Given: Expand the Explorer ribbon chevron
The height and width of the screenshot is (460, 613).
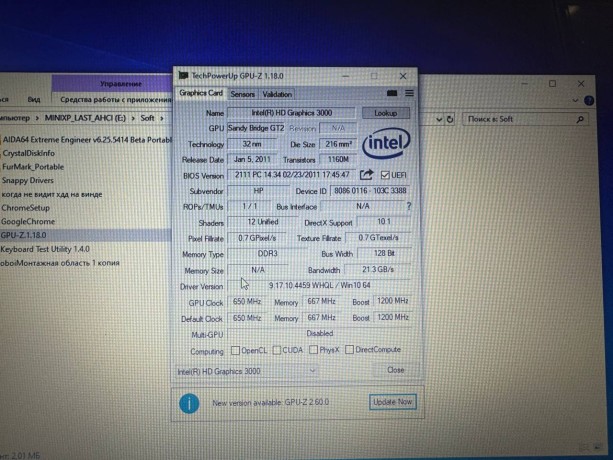Looking at the screenshot, I should [x=575, y=100].
